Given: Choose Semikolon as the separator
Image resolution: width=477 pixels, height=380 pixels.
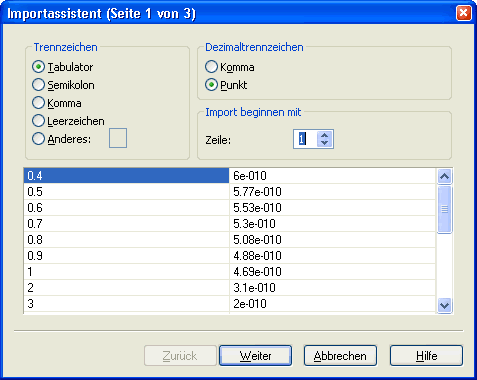Looking at the screenshot, I should (x=63, y=85).
